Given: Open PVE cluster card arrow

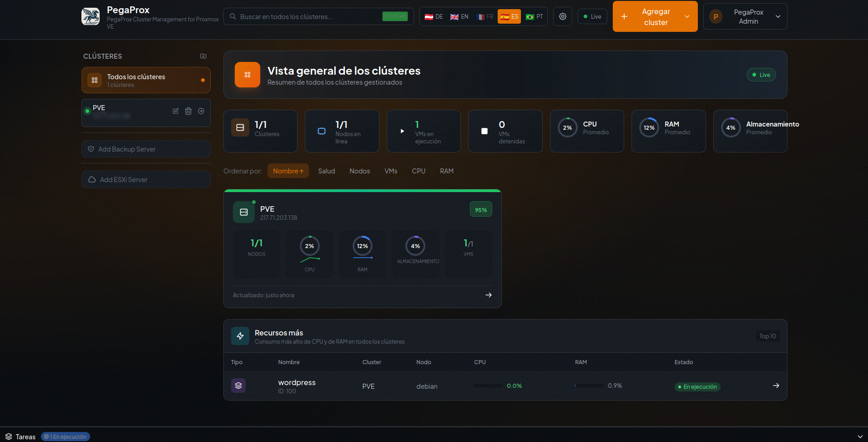Looking at the screenshot, I should coord(489,295).
